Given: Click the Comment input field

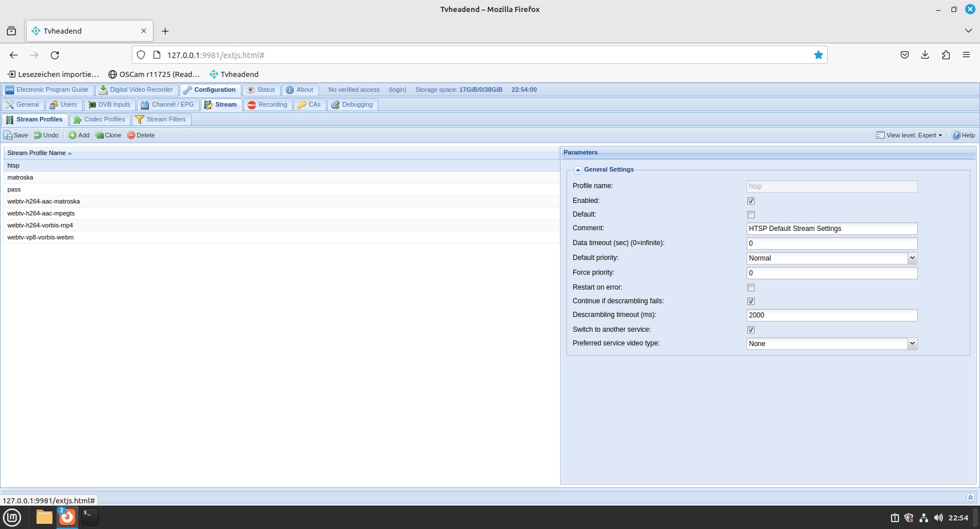Looking at the screenshot, I should (832, 229).
